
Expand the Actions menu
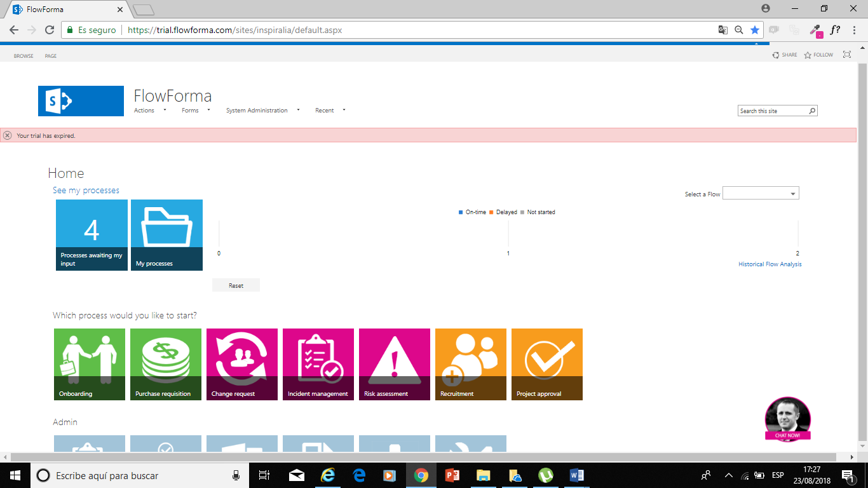click(150, 111)
